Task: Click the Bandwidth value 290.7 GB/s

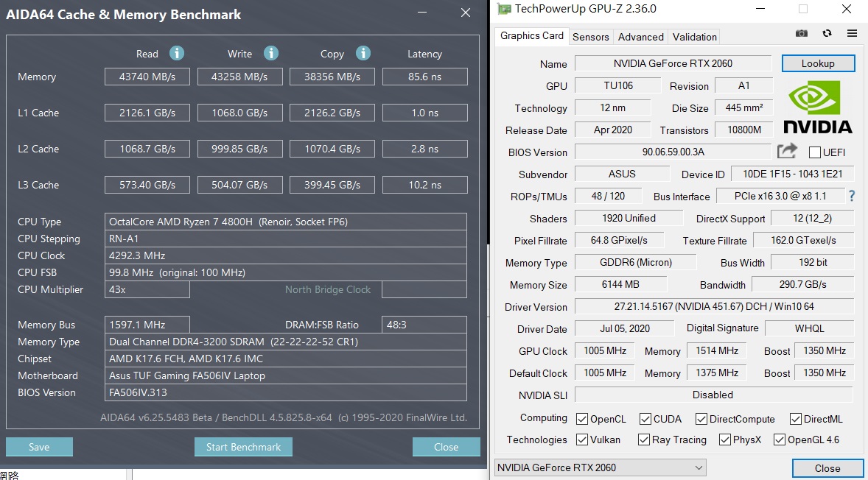Action: pyautogui.click(x=802, y=284)
